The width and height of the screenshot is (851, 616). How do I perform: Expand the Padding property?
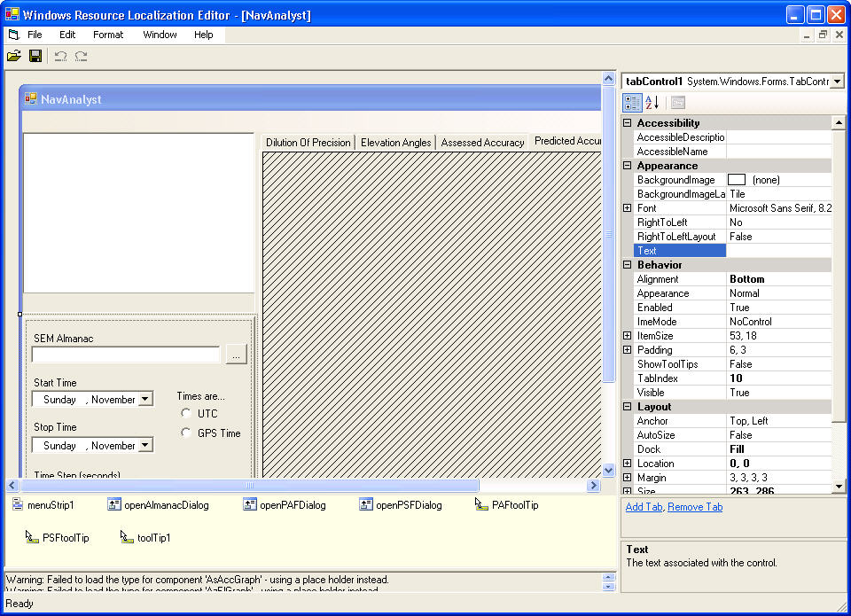628,350
